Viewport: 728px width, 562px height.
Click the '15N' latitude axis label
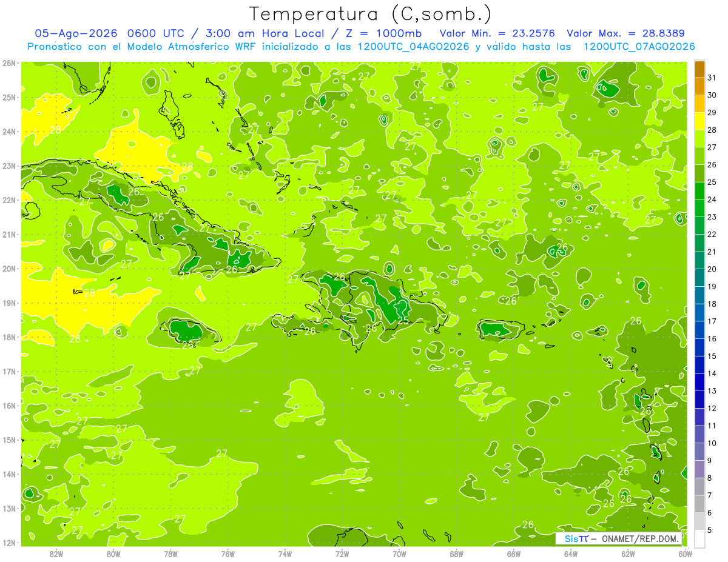9,440
